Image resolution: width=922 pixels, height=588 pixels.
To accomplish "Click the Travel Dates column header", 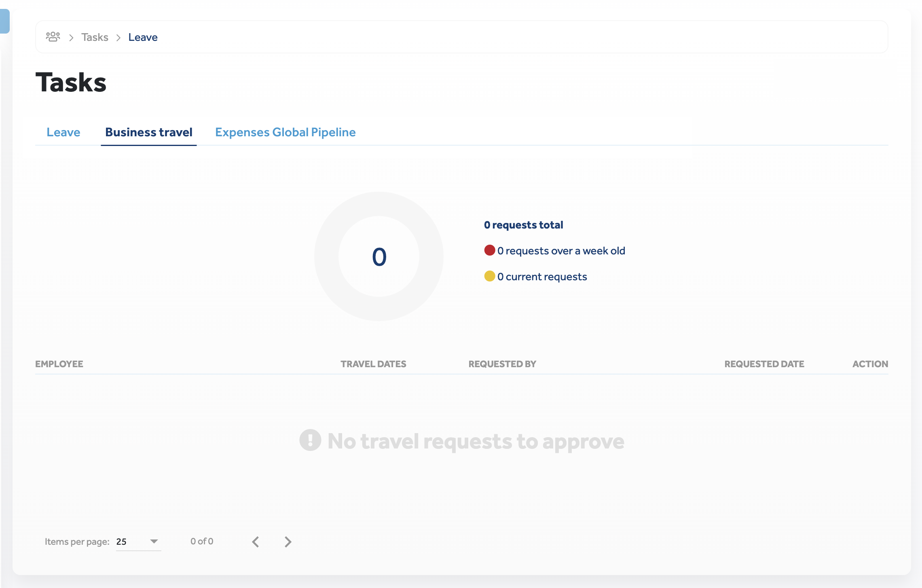I will (373, 364).
